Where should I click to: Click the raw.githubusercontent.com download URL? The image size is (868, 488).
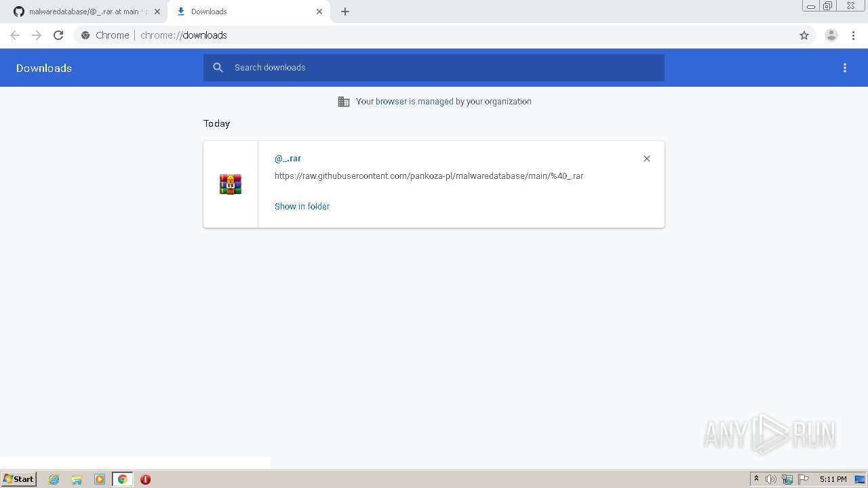click(429, 176)
